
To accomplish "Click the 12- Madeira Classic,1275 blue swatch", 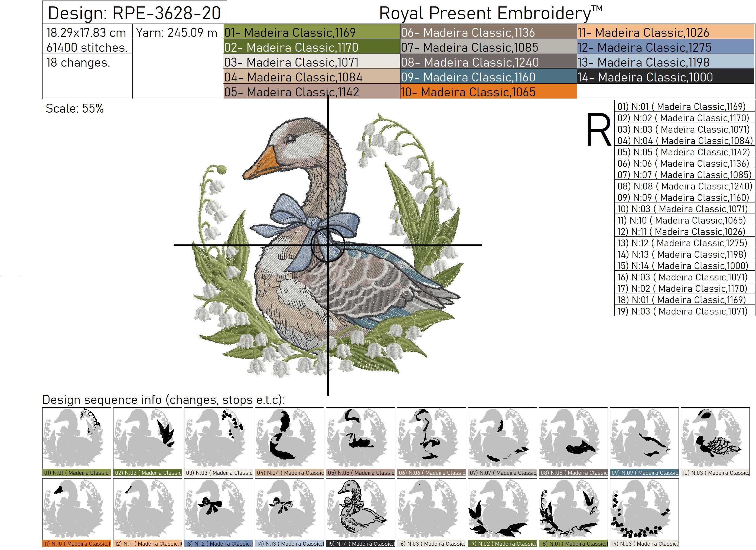I will tap(666, 47).
